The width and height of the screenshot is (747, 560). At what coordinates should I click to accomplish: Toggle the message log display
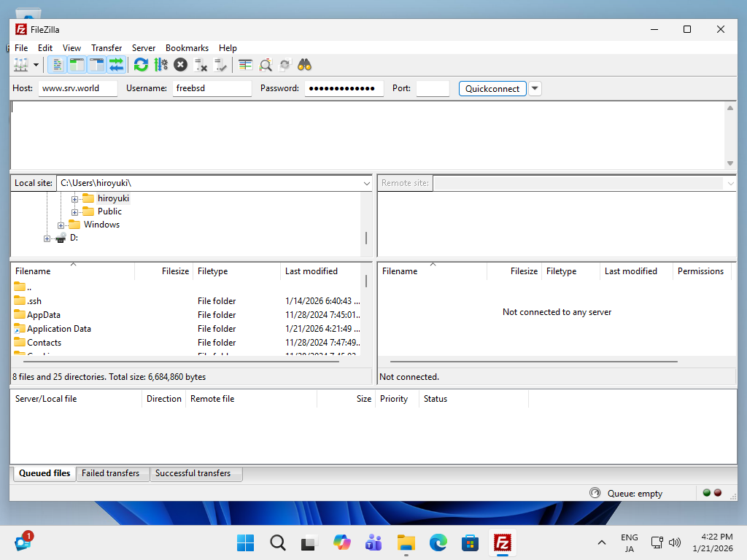(x=57, y=64)
